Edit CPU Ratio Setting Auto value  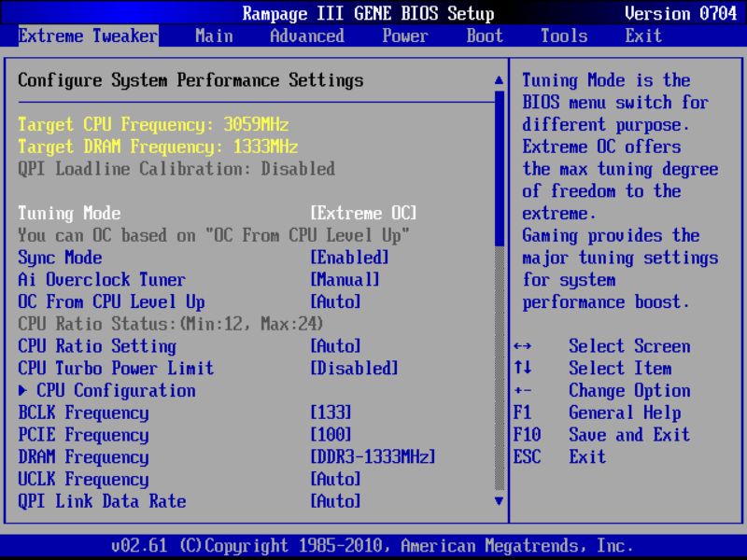coord(335,346)
